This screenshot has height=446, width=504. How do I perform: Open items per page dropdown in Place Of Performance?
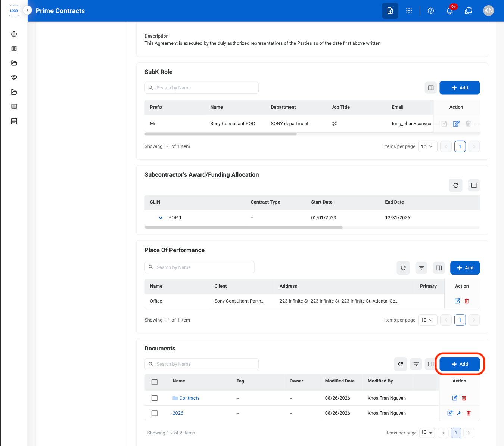427,320
